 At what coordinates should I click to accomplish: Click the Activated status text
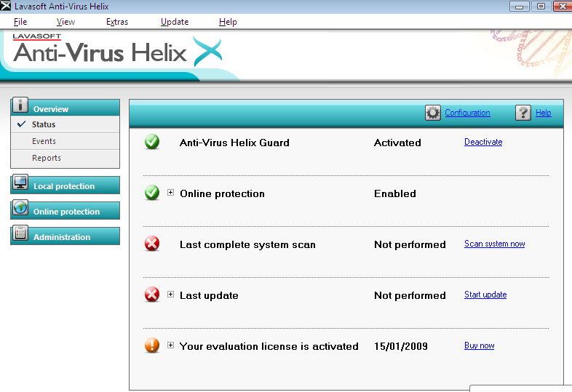tap(397, 143)
